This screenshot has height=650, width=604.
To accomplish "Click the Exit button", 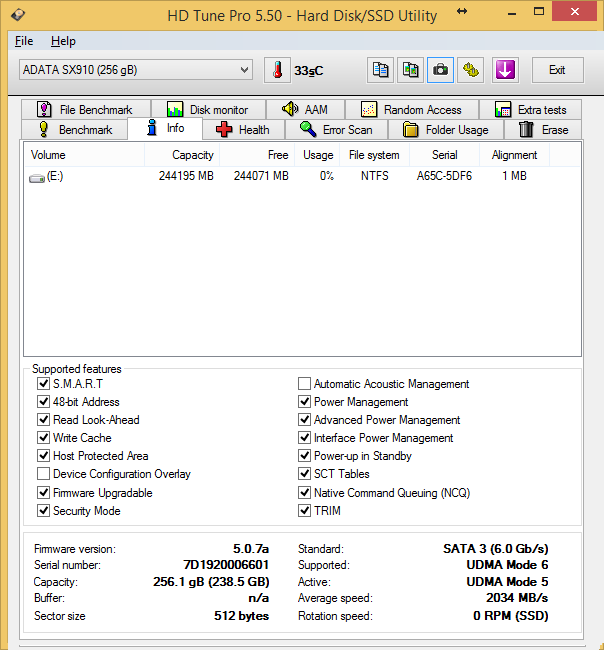I will click(558, 70).
